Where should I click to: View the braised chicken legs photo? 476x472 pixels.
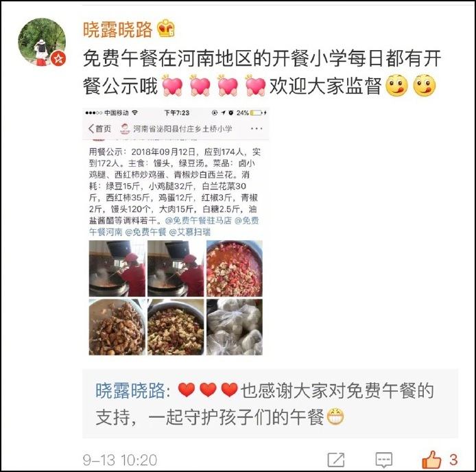117,327
